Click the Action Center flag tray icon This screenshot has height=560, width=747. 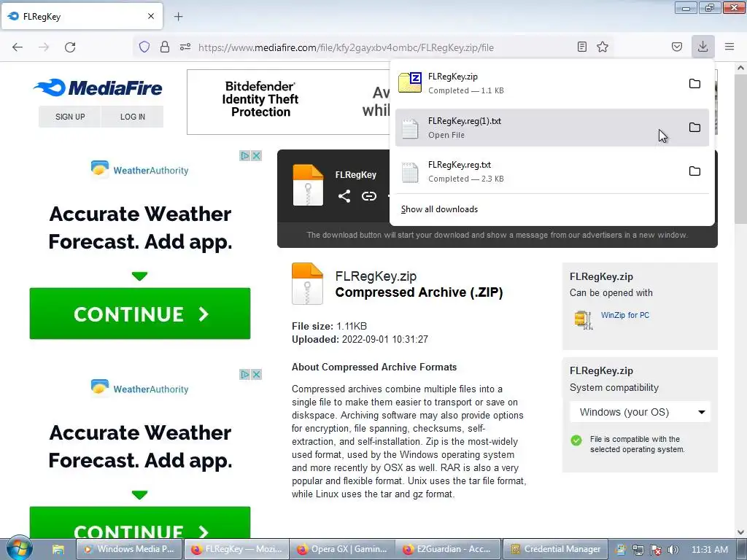click(656, 550)
